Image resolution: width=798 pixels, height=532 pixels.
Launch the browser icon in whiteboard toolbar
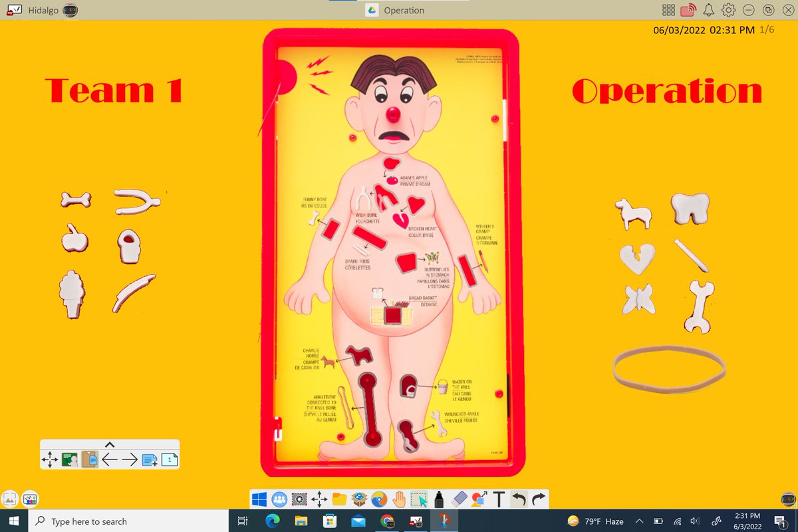(380, 499)
